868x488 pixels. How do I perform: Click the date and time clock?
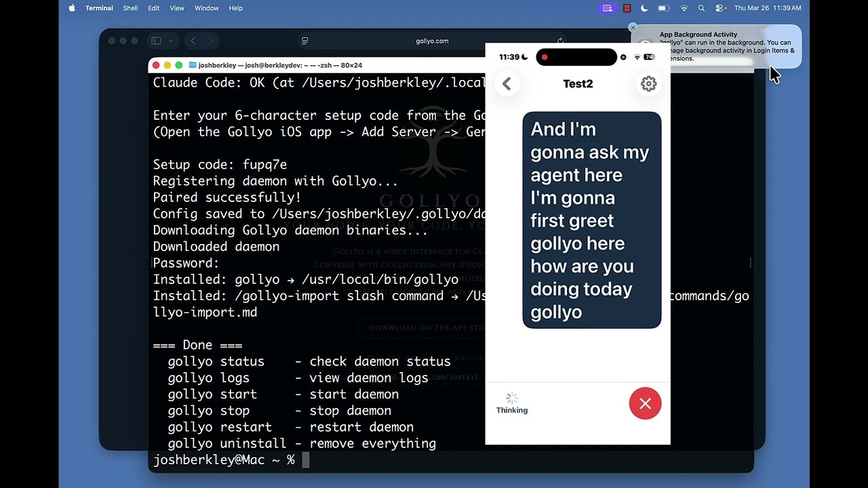point(768,8)
